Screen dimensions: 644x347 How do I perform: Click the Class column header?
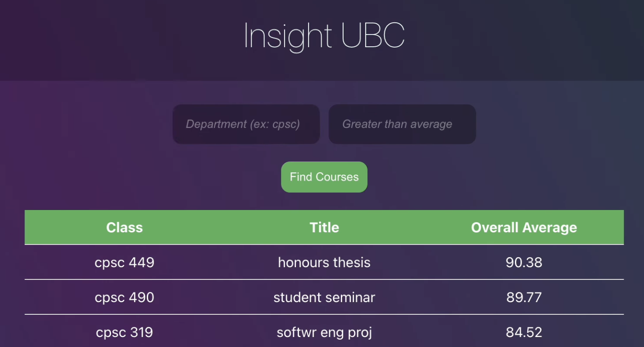(124, 227)
